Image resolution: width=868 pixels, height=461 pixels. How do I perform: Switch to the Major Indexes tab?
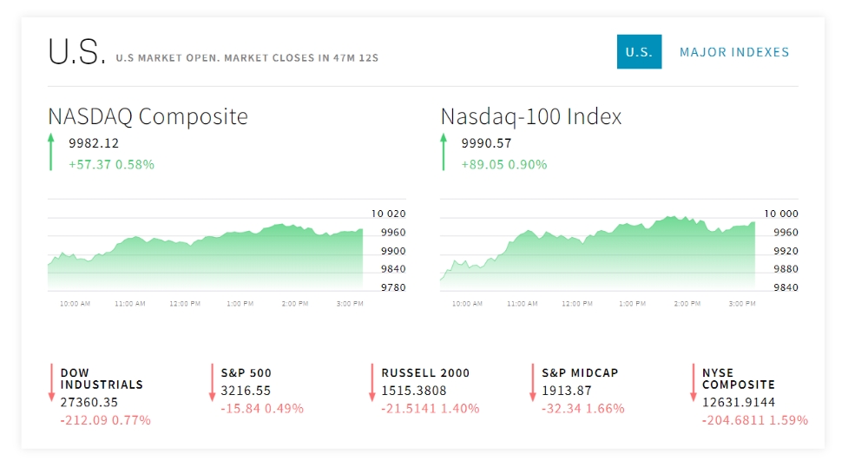[734, 52]
